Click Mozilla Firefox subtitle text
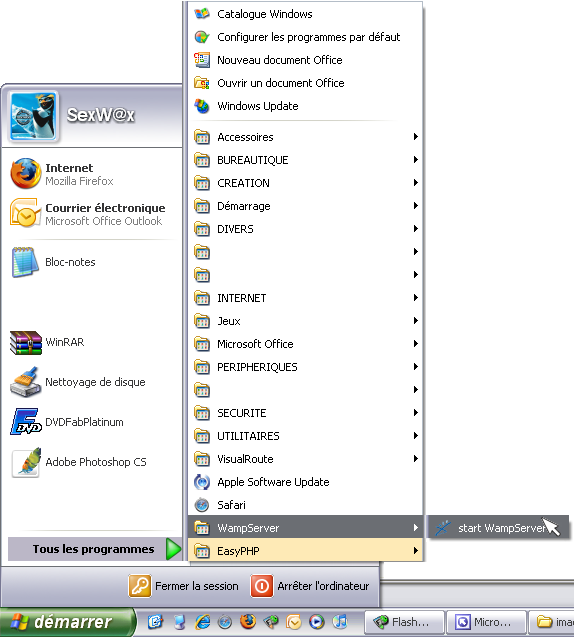This screenshot has height=637, width=574. coord(79,181)
